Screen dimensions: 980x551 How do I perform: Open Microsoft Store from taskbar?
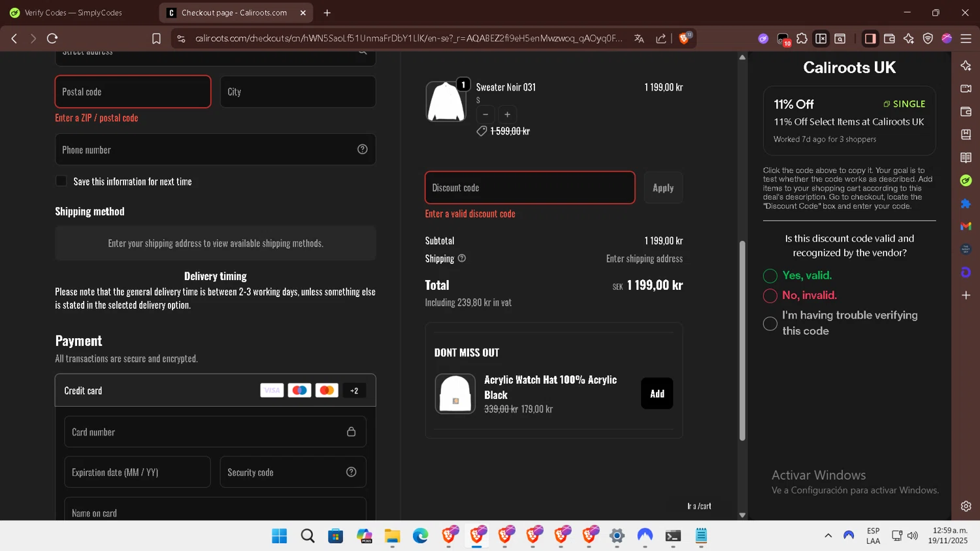336,536
